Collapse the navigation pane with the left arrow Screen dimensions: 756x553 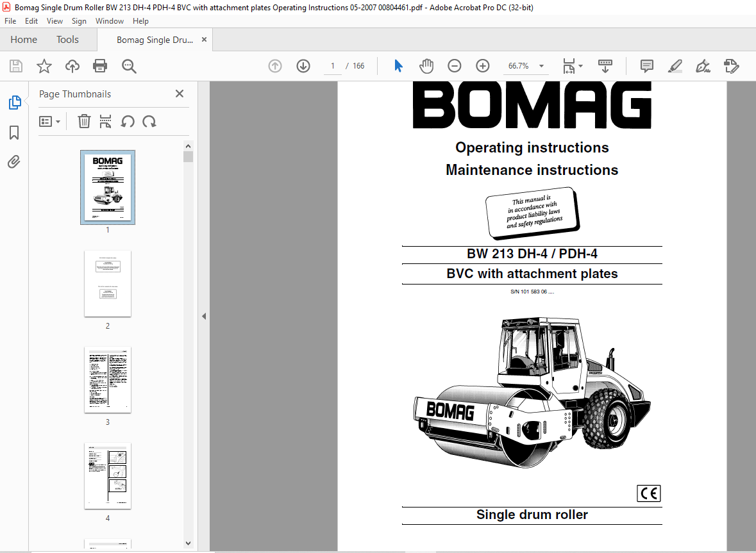204,317
